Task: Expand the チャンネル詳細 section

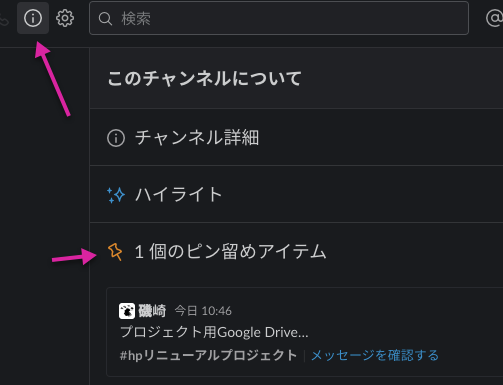Action: pyautogui.click(x=296, y=137)
